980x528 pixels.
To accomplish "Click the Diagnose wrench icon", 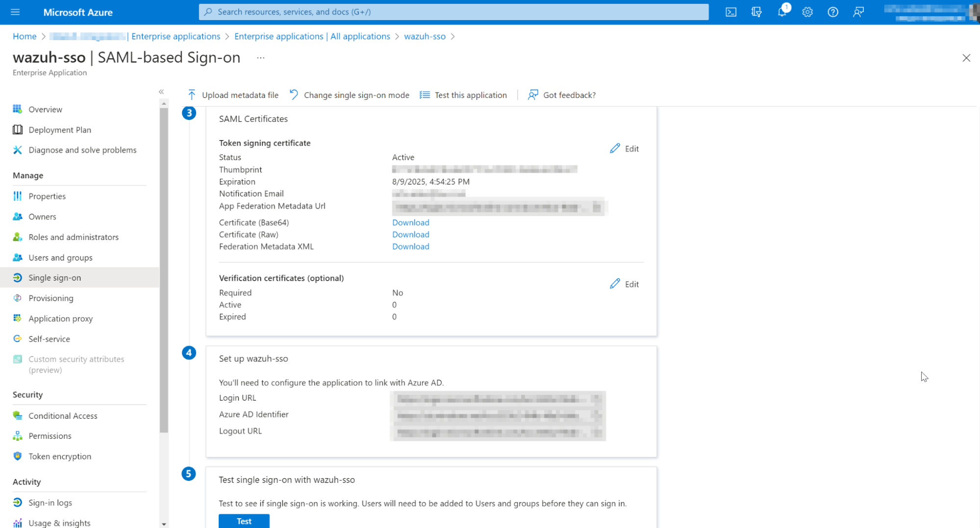I will click(18, 150).
